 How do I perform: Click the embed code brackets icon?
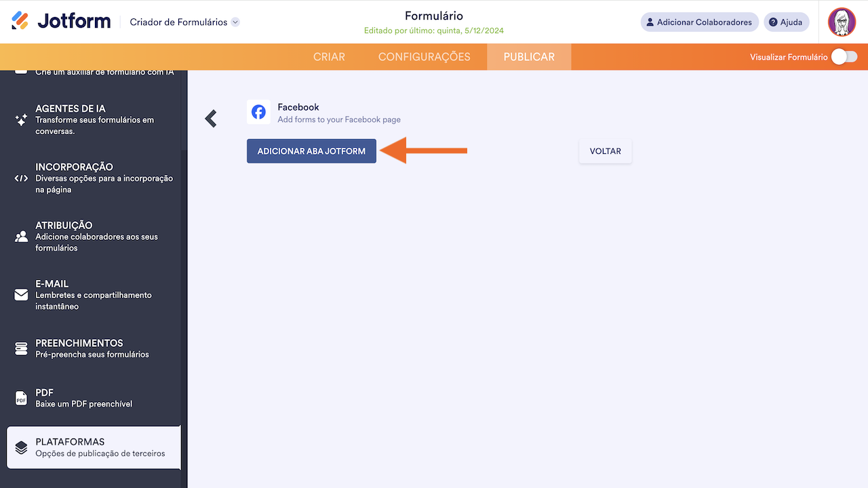pyautogui.click(x=21, y=178)
